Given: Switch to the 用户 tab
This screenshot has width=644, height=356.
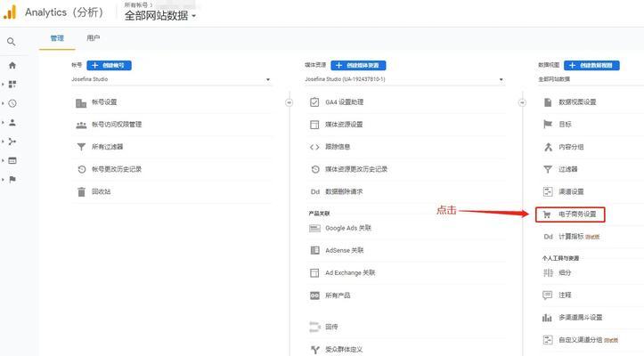Looking at the screenshot, I should [93, 38].
